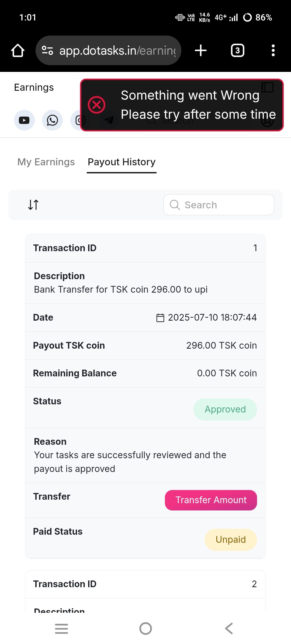This screenshot has height=644, width=291.
Task: Show open tabs switcher
Action: click(x=237, y=51)
